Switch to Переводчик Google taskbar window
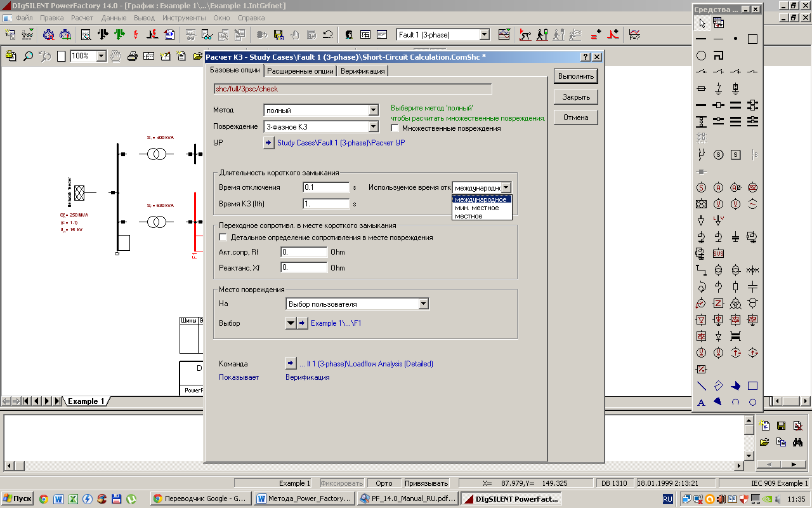Image resolution: width=812 pixels, height=508 pixels. pos(201,499)
